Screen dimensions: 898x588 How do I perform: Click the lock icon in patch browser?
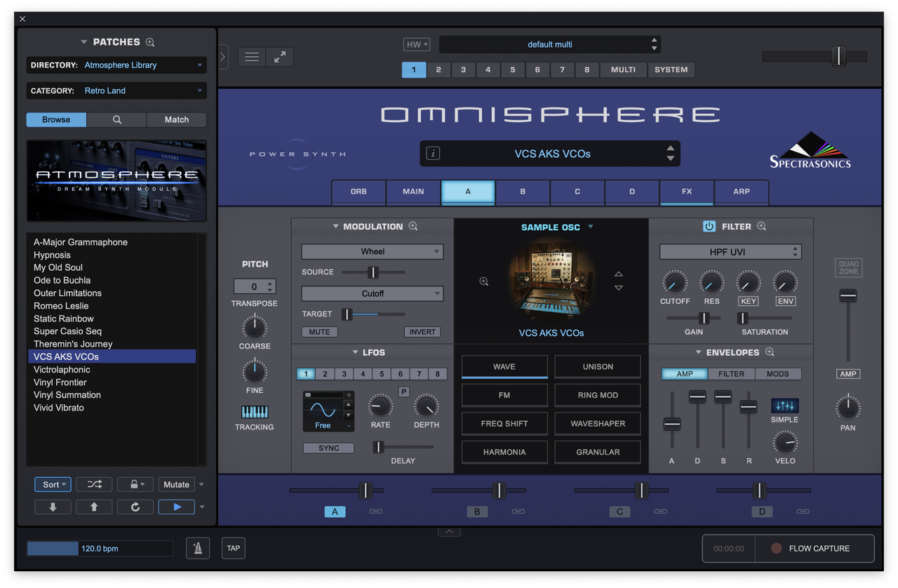point(135,484)
